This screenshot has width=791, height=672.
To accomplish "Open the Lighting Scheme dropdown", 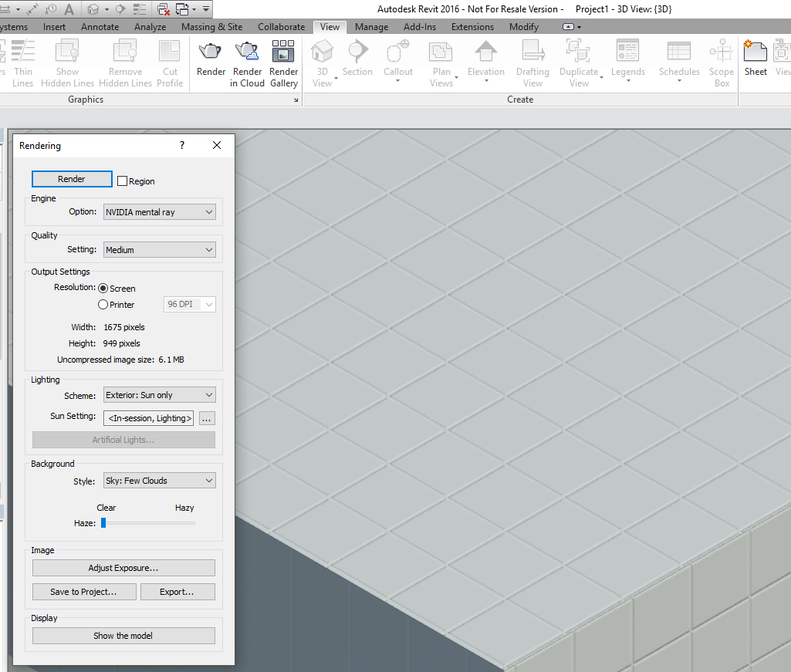I will (x=160, y=395).
